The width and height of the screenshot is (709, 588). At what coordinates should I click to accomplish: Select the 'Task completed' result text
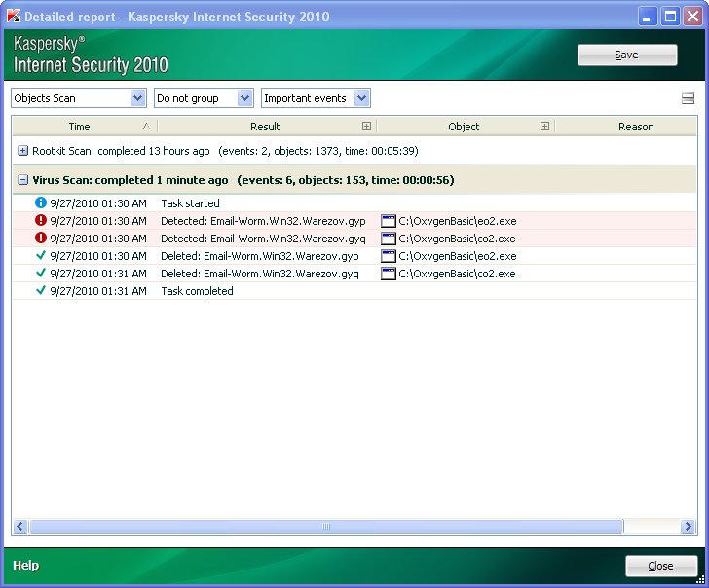point(197,291)
